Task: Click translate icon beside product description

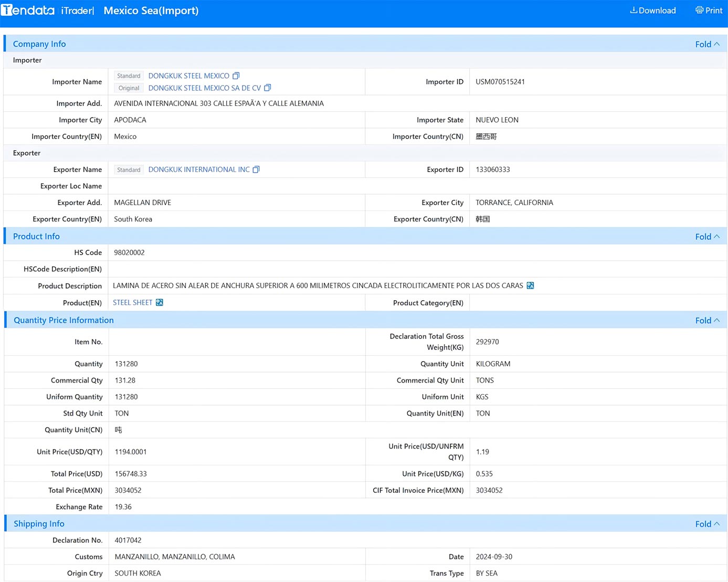Action: pos(530,285)
